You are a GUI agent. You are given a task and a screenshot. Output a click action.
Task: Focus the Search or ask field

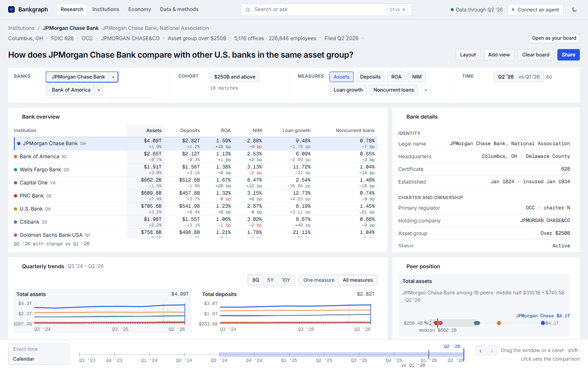tap(326, 9)
